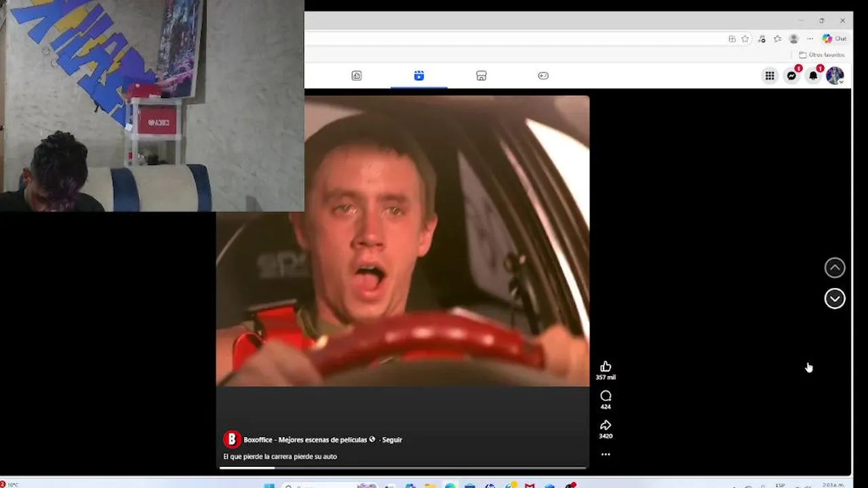Open Windows Start button
This screenshot has width=868, height=488.
click(x=269, y=485)
